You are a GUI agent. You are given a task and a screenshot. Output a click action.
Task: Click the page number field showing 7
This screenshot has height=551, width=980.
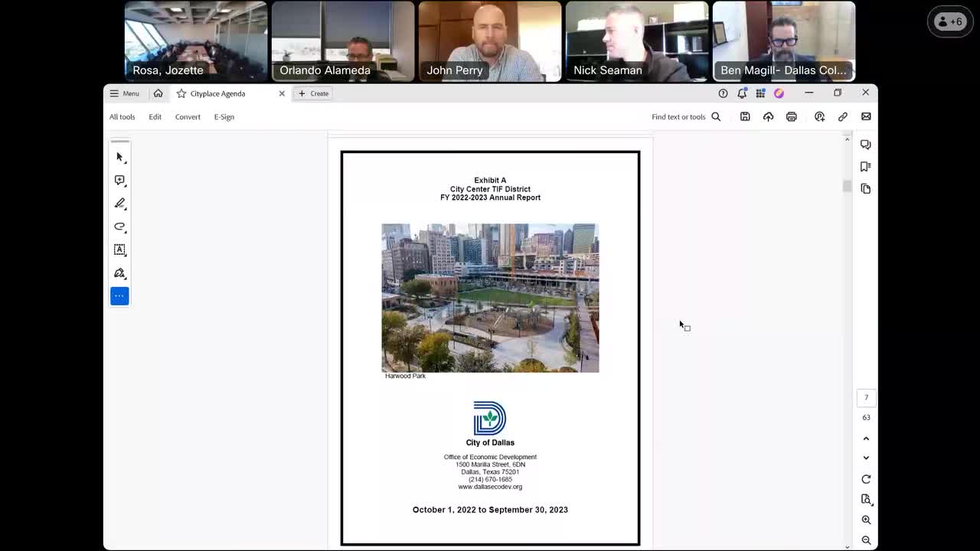tap(866, 397)
